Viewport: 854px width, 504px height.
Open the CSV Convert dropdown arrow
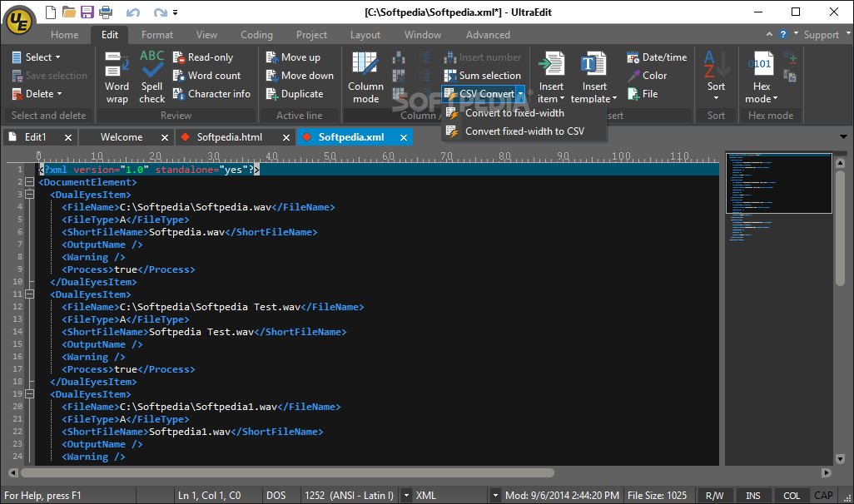point(521,94)
